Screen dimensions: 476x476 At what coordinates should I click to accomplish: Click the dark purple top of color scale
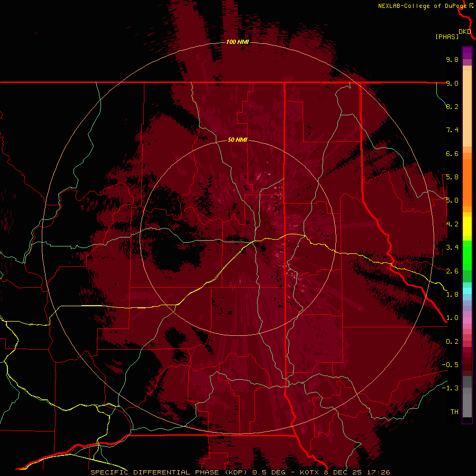tap(467, 53)
